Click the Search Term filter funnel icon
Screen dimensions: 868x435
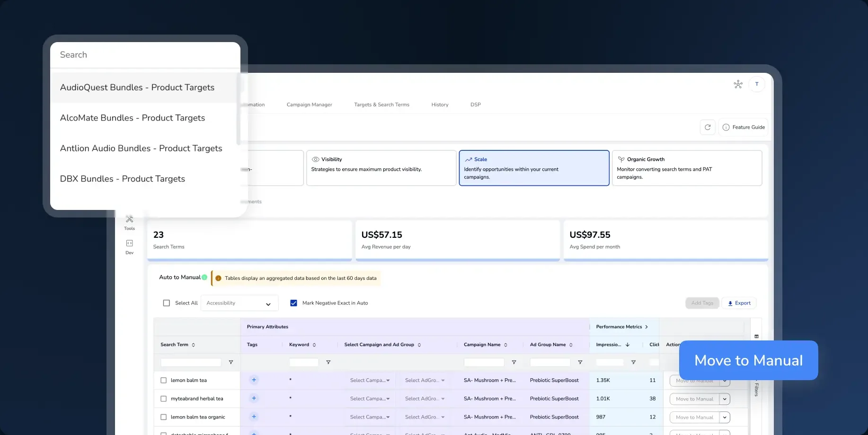pos(231,362)
